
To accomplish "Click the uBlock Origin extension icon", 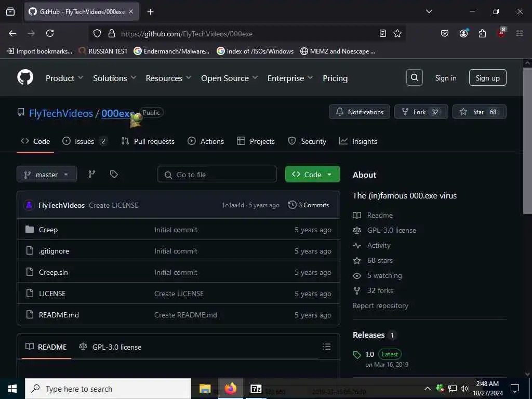I will pos(501,33).
